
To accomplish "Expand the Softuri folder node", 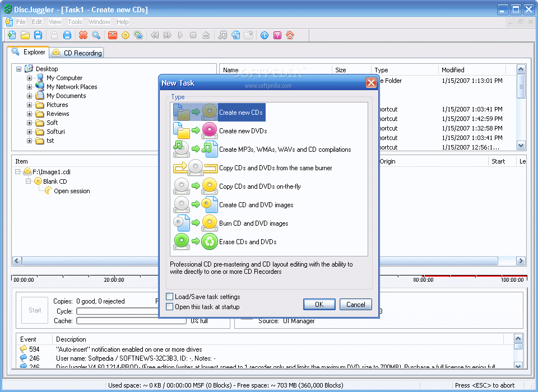I will point(29,132).
